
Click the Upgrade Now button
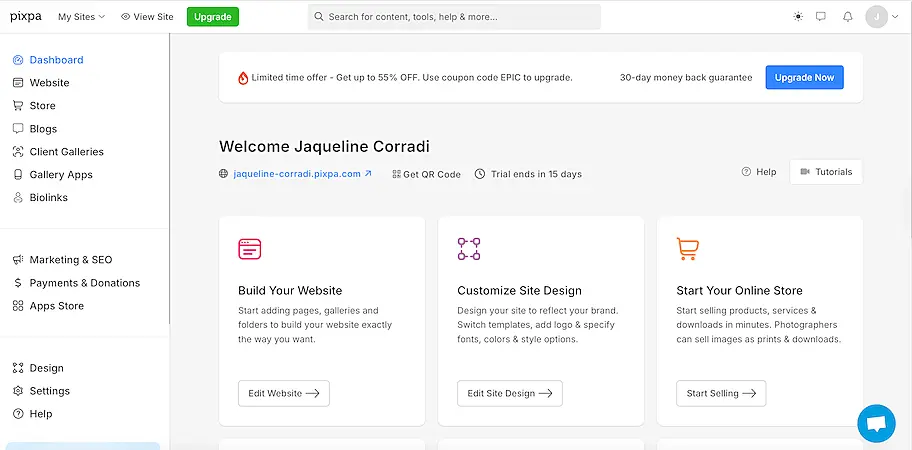(x=804, y=77)
